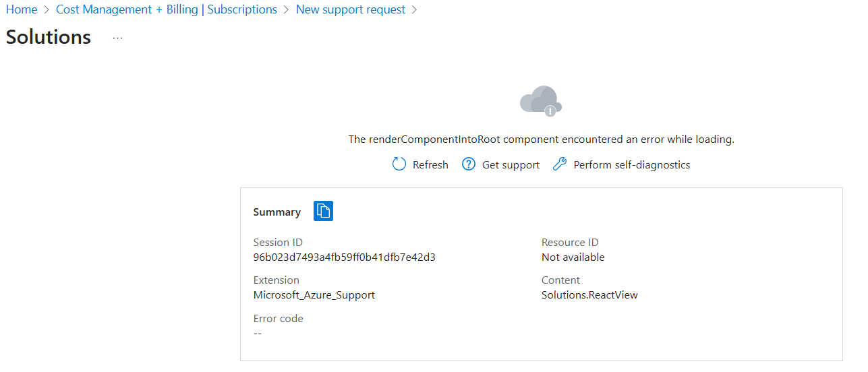Return to New support request breadcrumb
The height and width of the screenshot is (372, 868).
pyautogui.click(x=351, y=9)
